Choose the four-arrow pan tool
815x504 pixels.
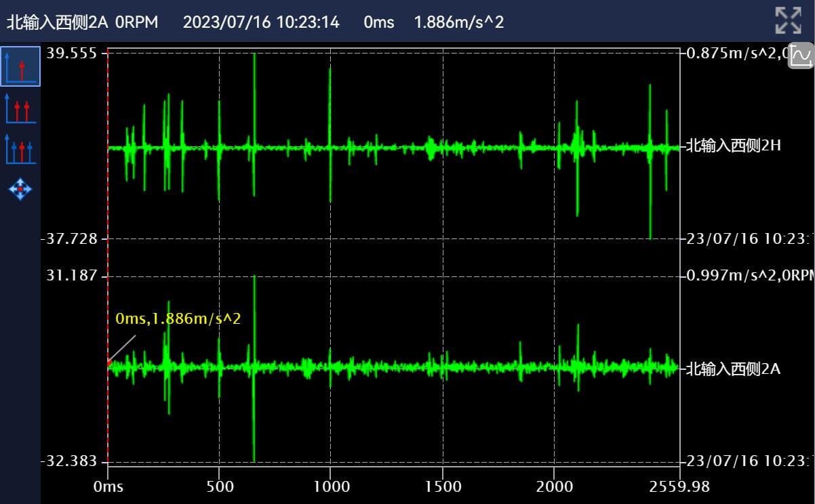pos(20,189)
